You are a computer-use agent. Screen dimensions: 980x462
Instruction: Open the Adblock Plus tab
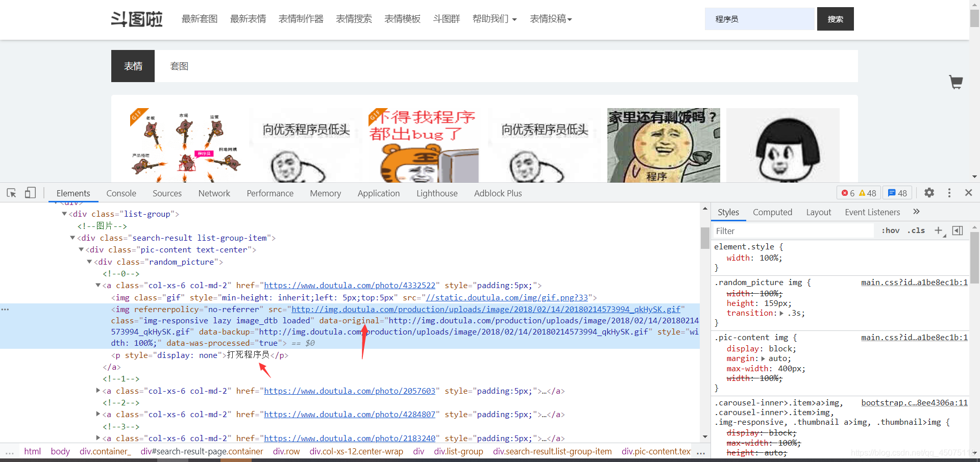pos(498,193)
